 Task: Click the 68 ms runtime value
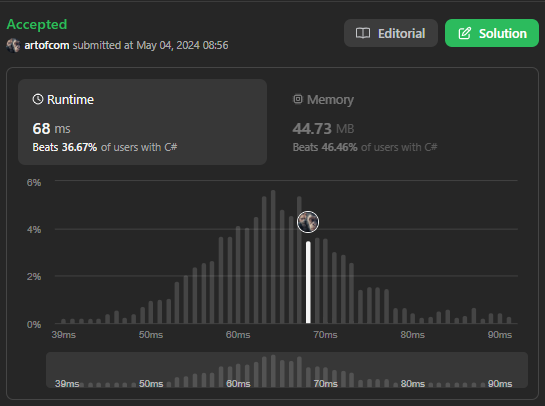point(51,129)
